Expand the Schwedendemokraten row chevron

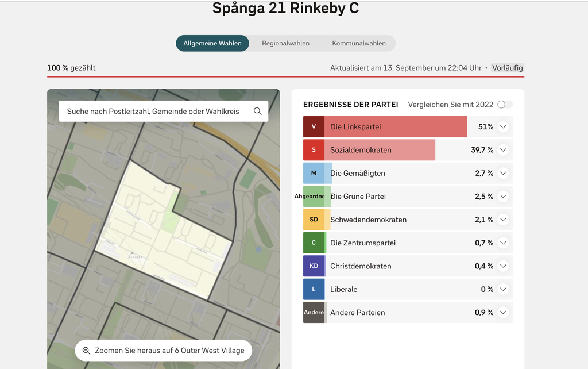pyautogui.click(x=503, y=220)
